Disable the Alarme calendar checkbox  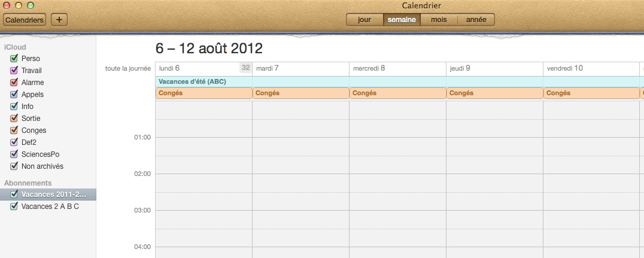pos(14,83)
